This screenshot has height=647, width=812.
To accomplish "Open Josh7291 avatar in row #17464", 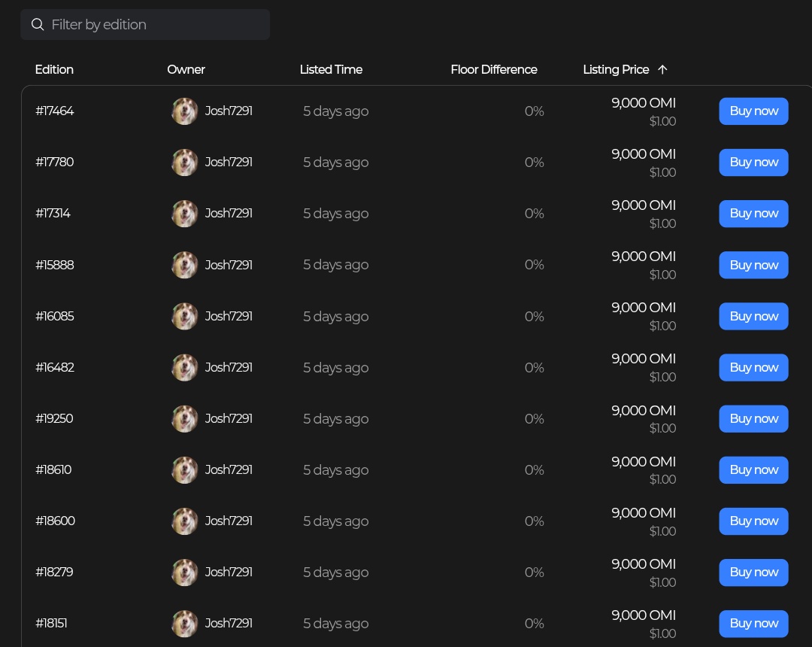I will click(184, 111).
